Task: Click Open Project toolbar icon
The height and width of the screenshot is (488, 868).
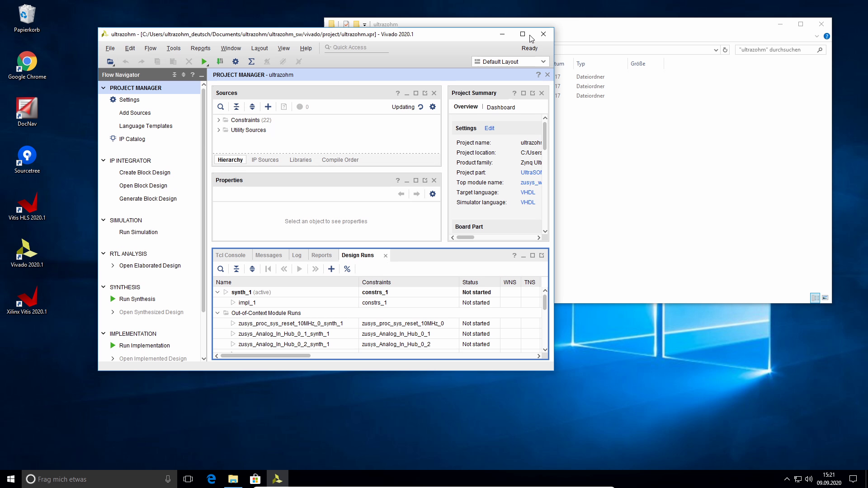Action: (110, 62)
